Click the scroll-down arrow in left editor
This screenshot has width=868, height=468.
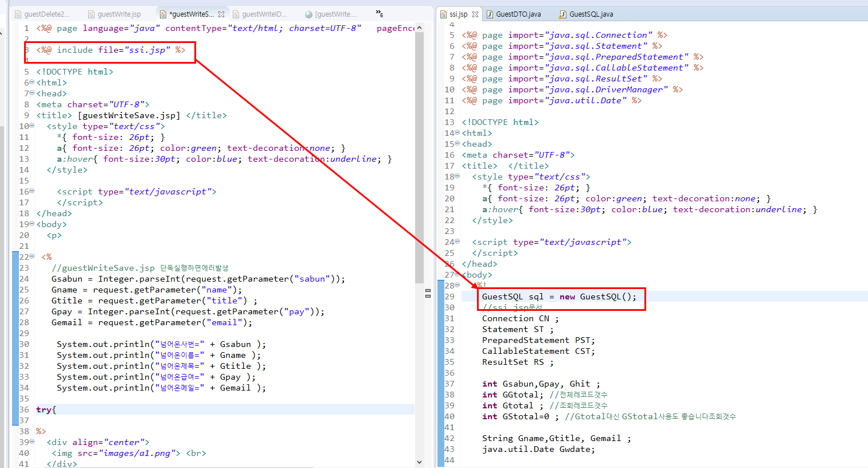419,462
